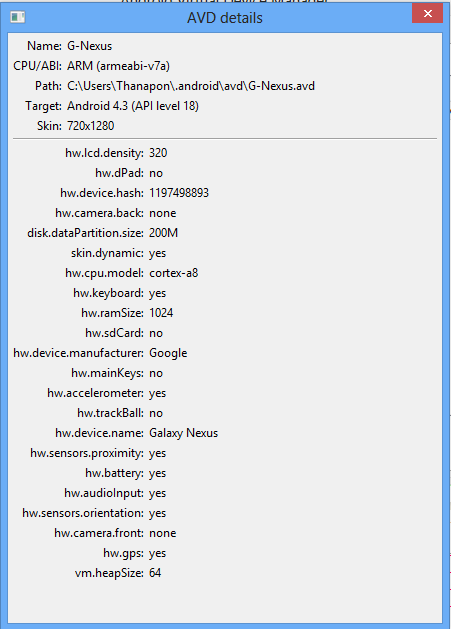Click the AVD details title text
Image resolution: width=451 pixels, height=629 pixels.
225,18
